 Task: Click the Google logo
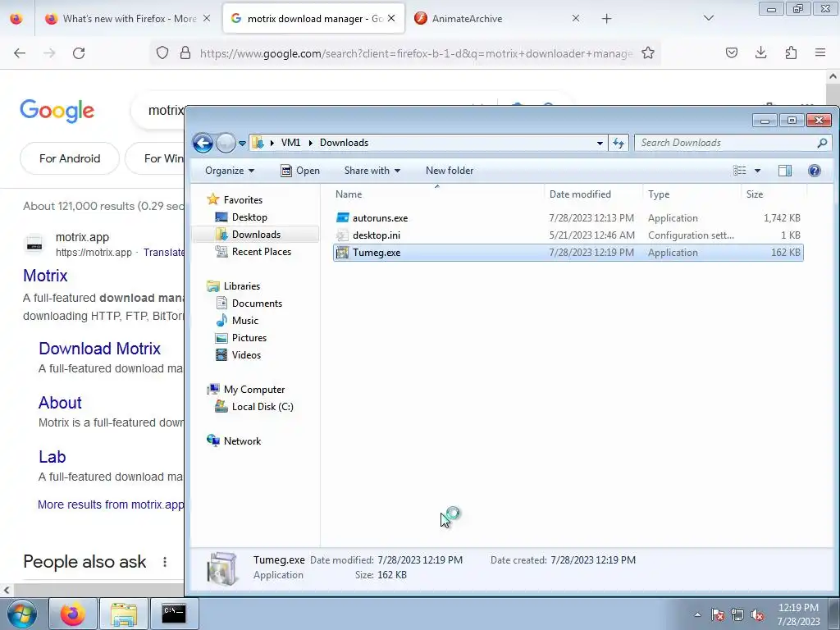(57, 111)
